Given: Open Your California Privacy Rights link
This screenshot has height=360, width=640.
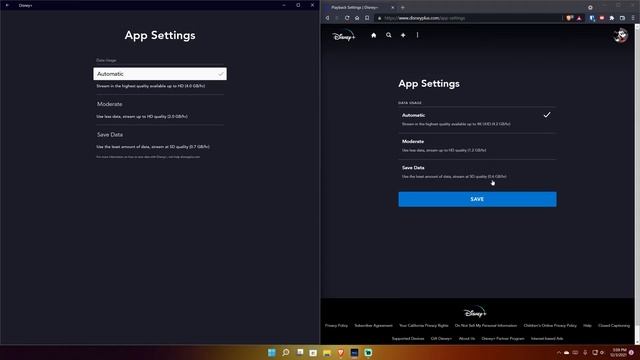Looking at the screenshot, I should point(424,326).
